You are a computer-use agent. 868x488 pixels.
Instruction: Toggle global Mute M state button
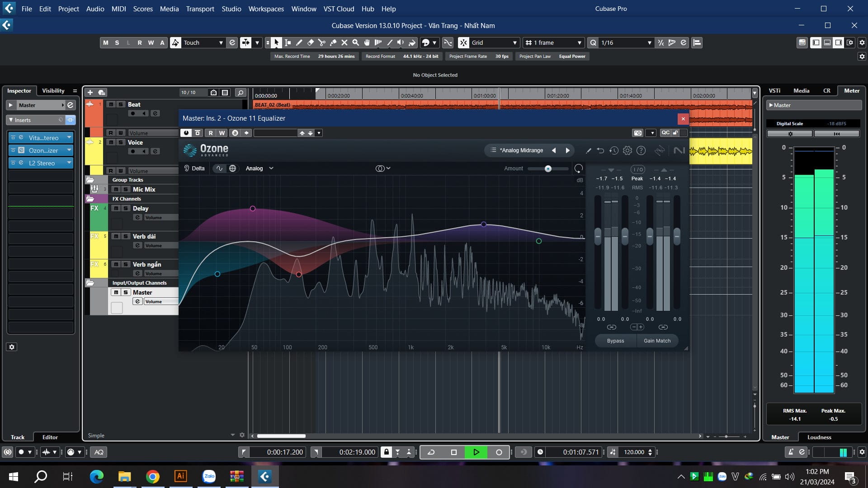point(106,42)
